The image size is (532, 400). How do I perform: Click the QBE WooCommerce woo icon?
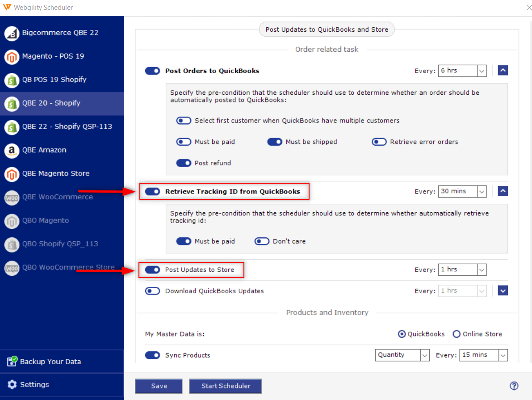(12, 197)
